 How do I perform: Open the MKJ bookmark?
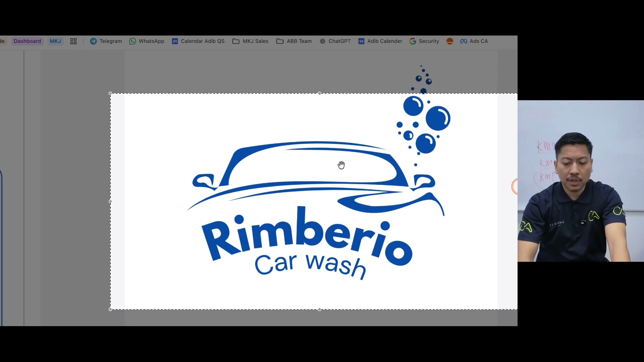click(x=55, y=41)
